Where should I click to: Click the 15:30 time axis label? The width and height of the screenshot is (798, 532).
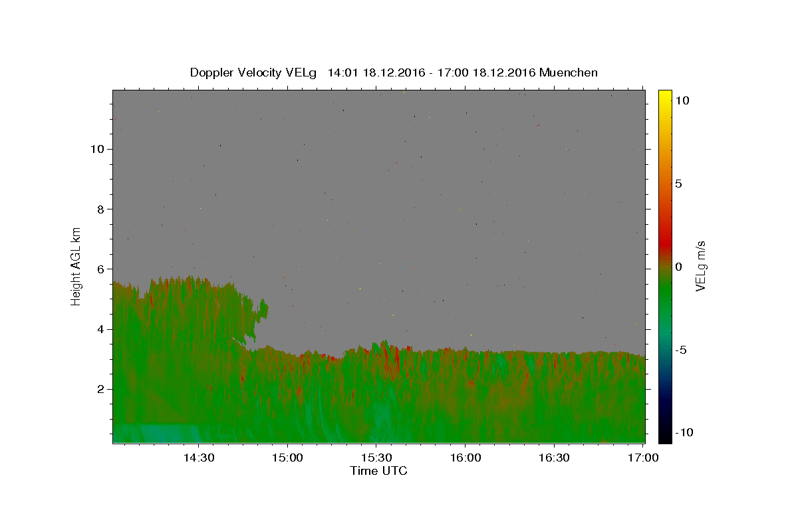[x=376, y=458]
